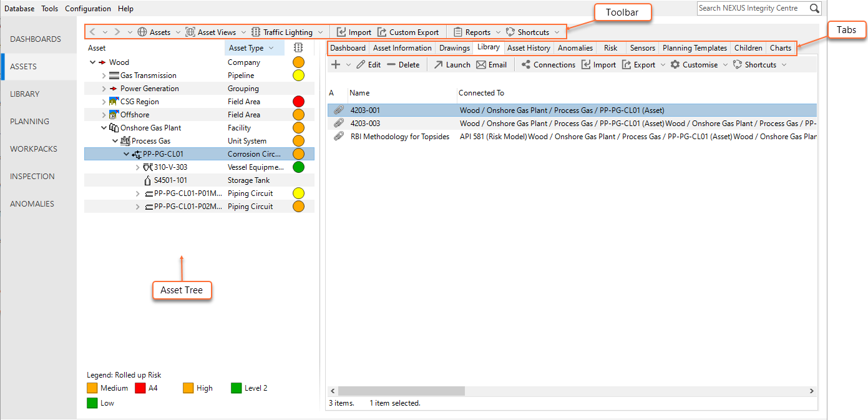Open Connections in Library toolbar
868x420 pixels.
click(548, 65)
